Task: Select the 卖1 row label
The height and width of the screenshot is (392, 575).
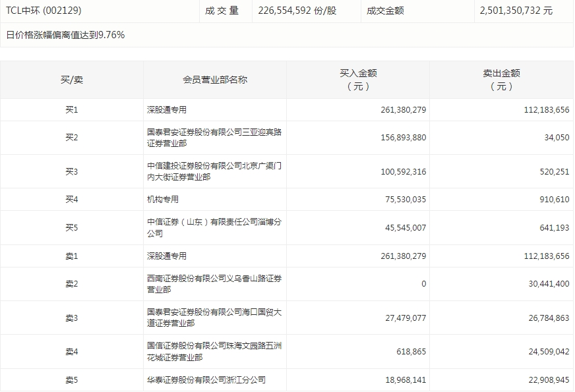Action: pos(72,256)
